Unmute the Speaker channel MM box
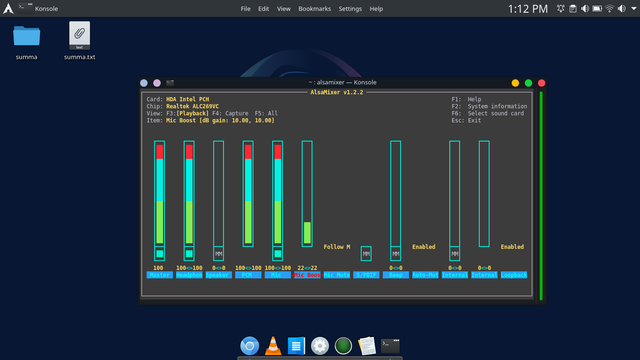 point(218,254)
